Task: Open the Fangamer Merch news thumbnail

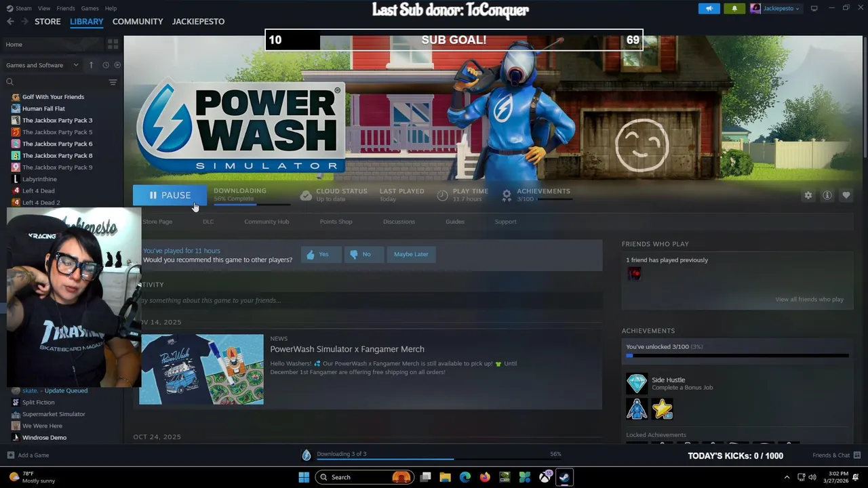Action: point(201,369)
